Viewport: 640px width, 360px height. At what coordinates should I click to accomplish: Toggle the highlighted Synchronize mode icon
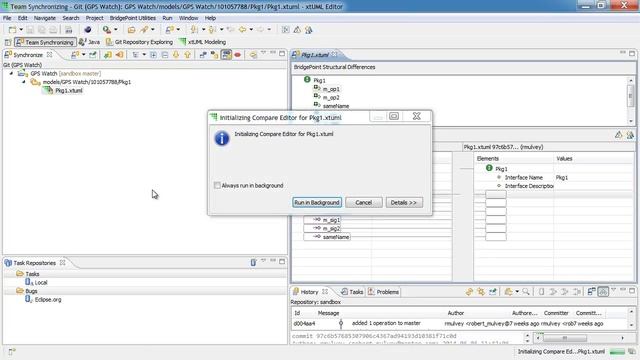(226, 55)
